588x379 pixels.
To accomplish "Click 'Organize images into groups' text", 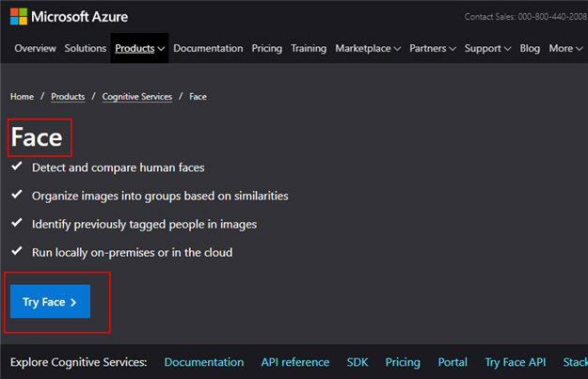I will [x=160, y=196].
